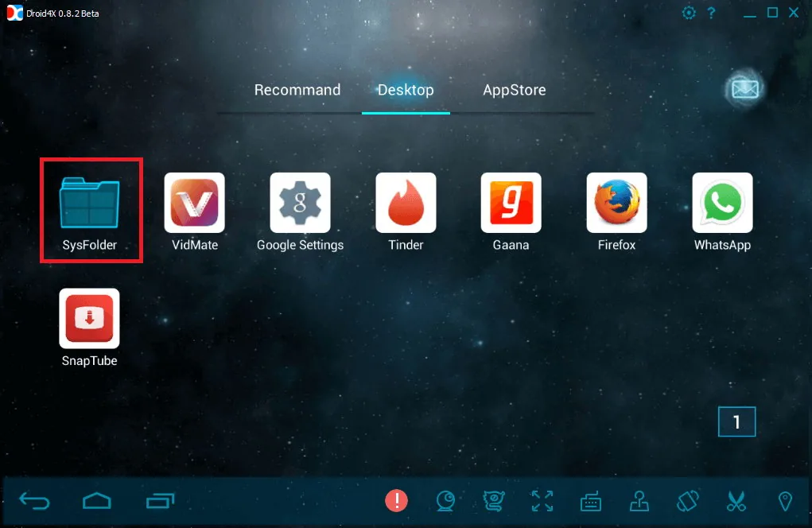Open Droid4X settings gear in title bar
This screenshot has height=528, width=812.
689,13
